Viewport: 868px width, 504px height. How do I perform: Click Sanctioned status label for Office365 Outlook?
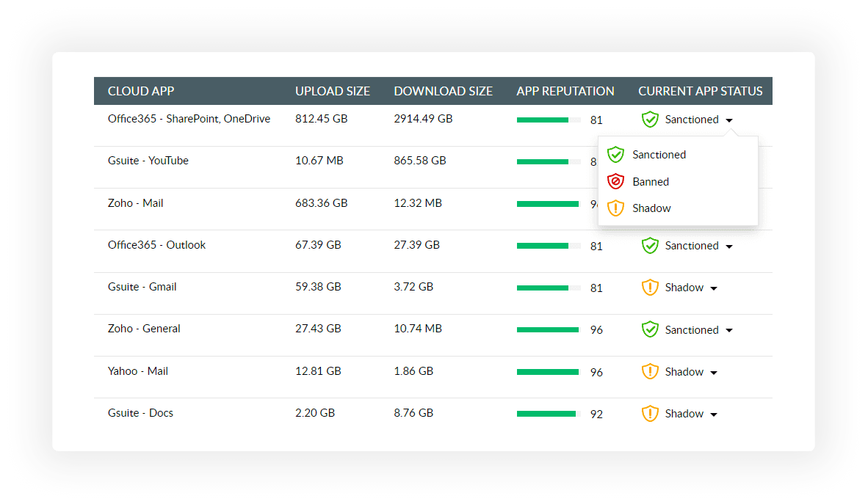point(692,246)
